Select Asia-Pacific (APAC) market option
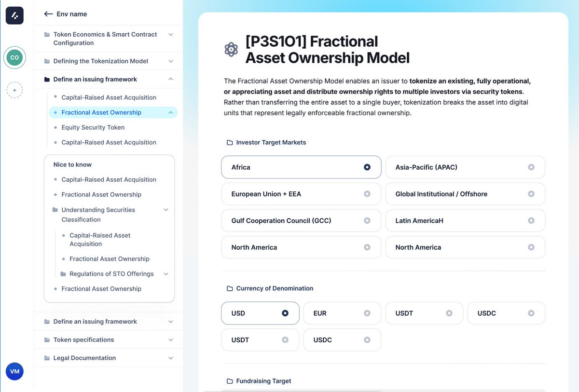 465,167
